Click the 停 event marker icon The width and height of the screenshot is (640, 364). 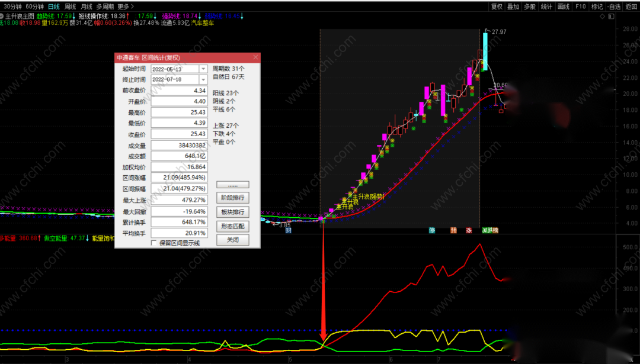[x=432, y=230]
